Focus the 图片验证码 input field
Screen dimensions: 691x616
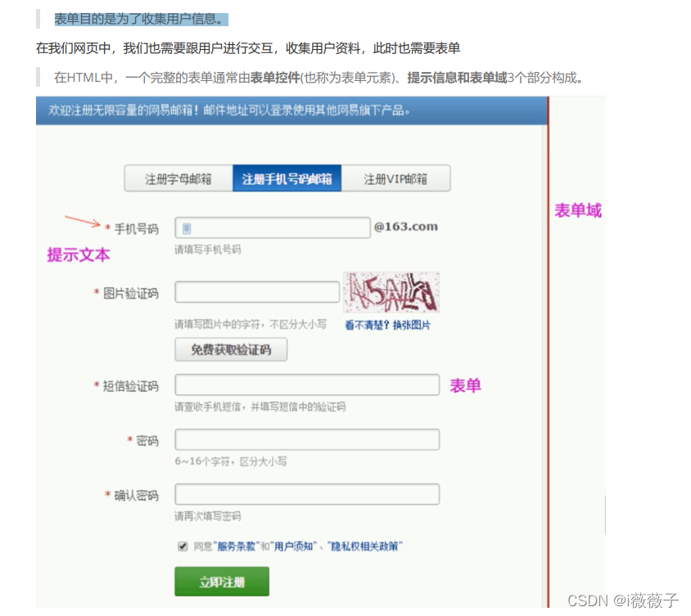pyautogui.click(x=257, y=292)
